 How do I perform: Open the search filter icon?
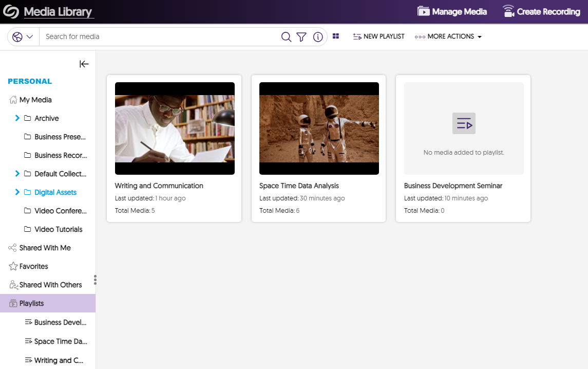coord(301,36)
